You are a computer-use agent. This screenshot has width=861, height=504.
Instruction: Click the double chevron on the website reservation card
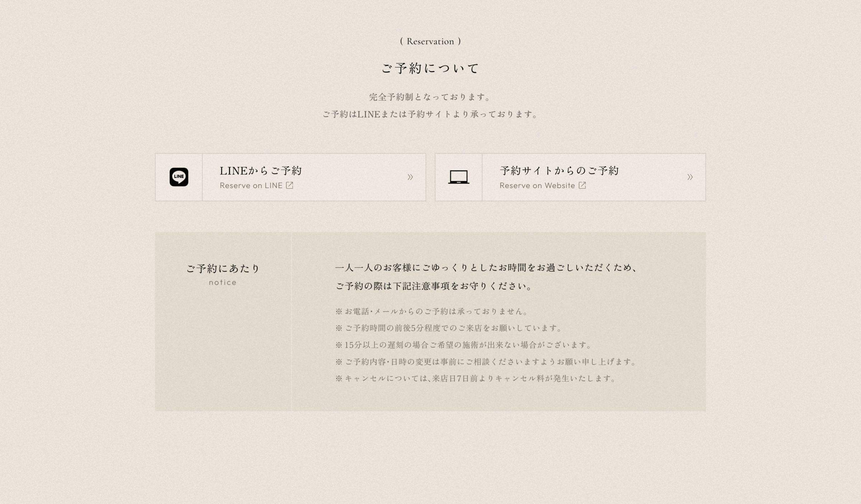[x=690, y=177]
